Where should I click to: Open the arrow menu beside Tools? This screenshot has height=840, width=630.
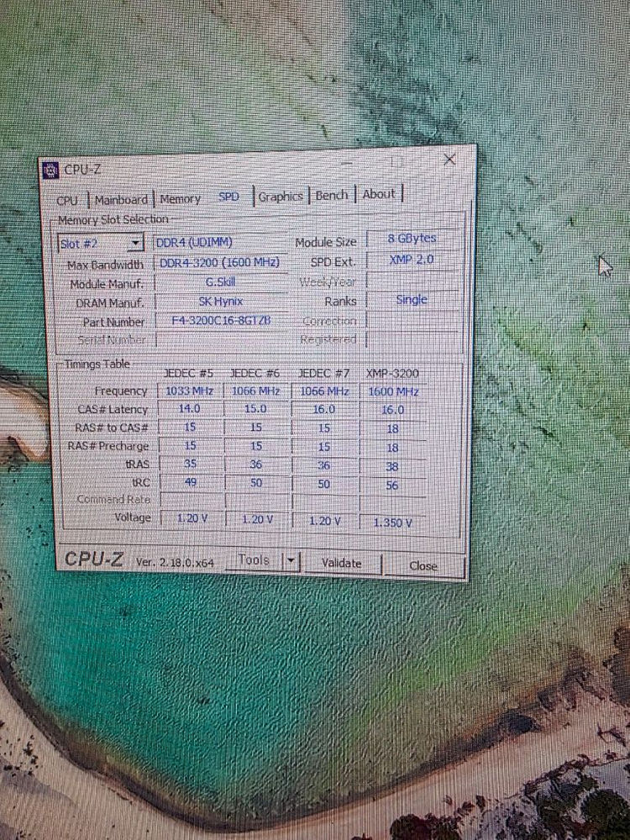[x=291, y=561]
